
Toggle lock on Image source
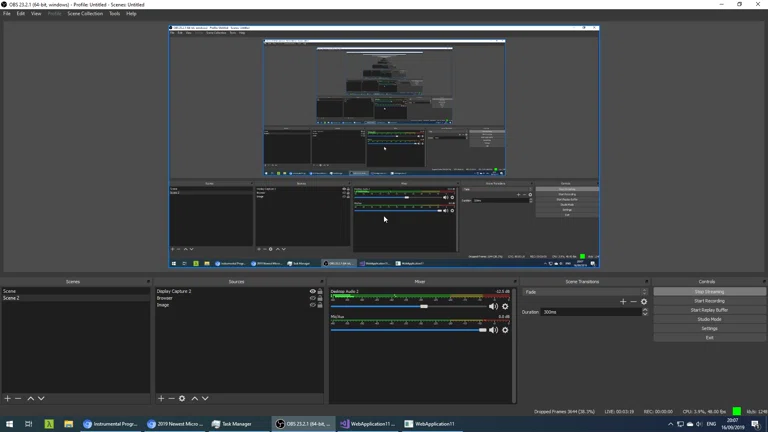click(x=320, y=305)
